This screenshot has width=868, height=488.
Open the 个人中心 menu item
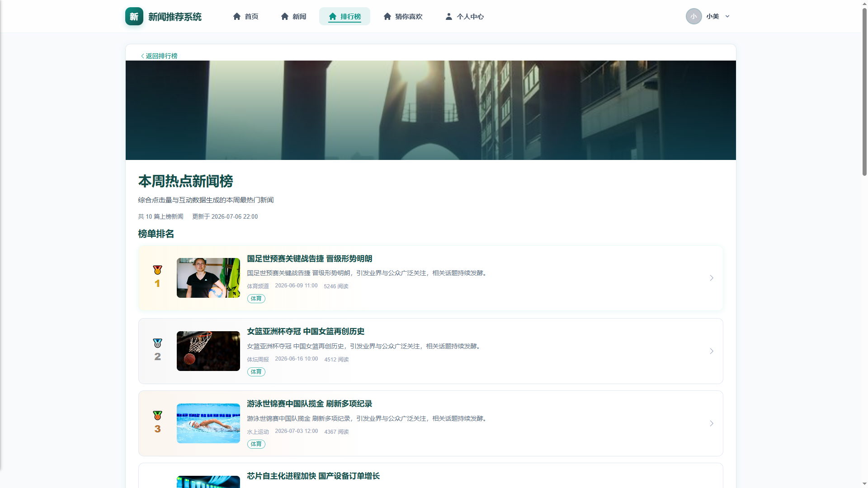click(464, 16)
